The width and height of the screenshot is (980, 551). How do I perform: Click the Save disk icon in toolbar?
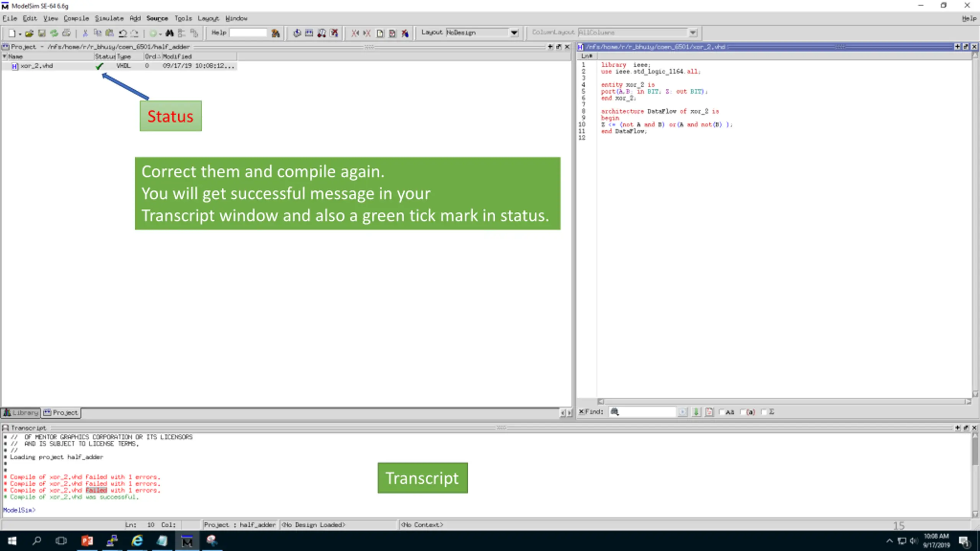[x=42, y=33]
